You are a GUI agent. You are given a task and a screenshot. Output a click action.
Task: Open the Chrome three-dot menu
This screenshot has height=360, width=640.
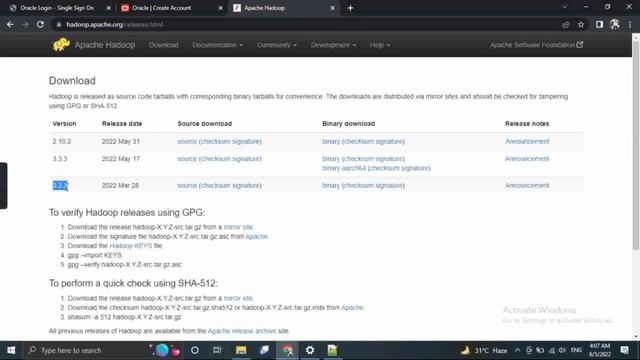coord(630,24)
